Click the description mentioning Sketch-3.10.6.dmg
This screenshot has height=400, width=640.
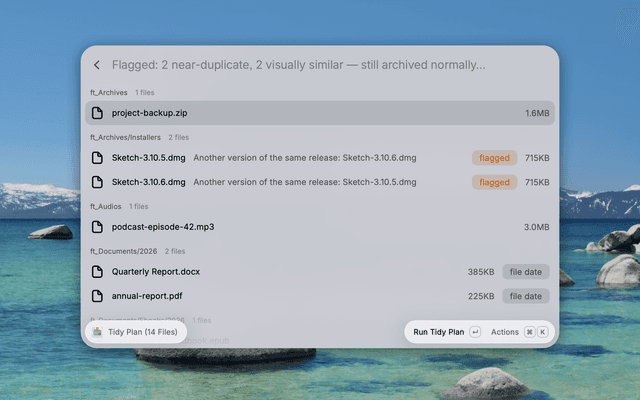point(305,158)
